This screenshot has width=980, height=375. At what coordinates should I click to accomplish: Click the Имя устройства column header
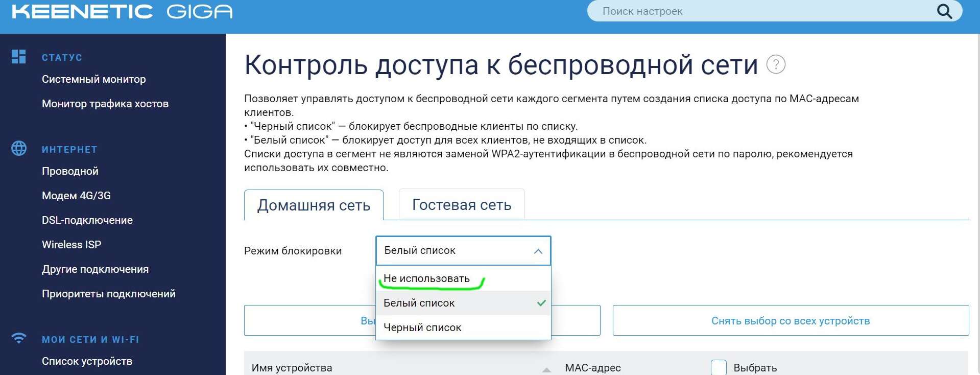[x=292, y=367]
